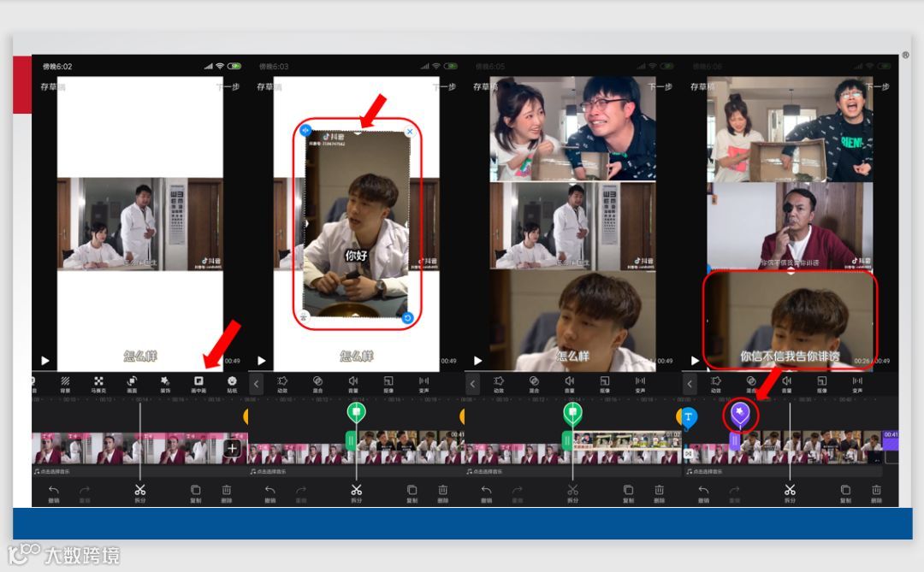
Task: Split clip with 拆分 scissors in 6:02 screen
Action: coord(139,493)
